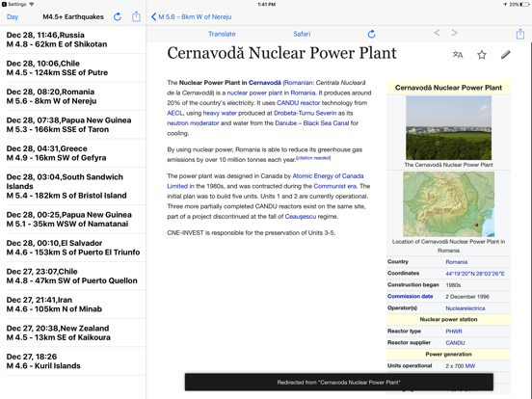Follow the neutron moderator link

point(193,123)
